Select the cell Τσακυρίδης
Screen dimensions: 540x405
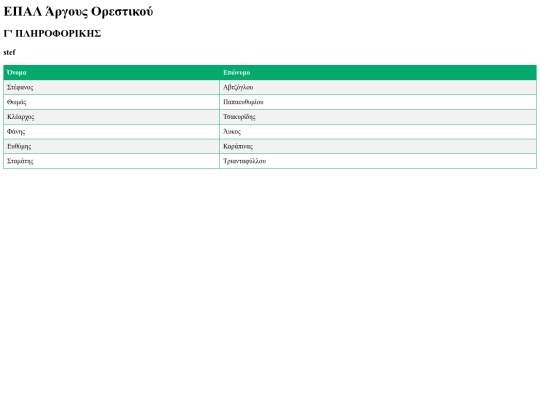tap(378, 117)
